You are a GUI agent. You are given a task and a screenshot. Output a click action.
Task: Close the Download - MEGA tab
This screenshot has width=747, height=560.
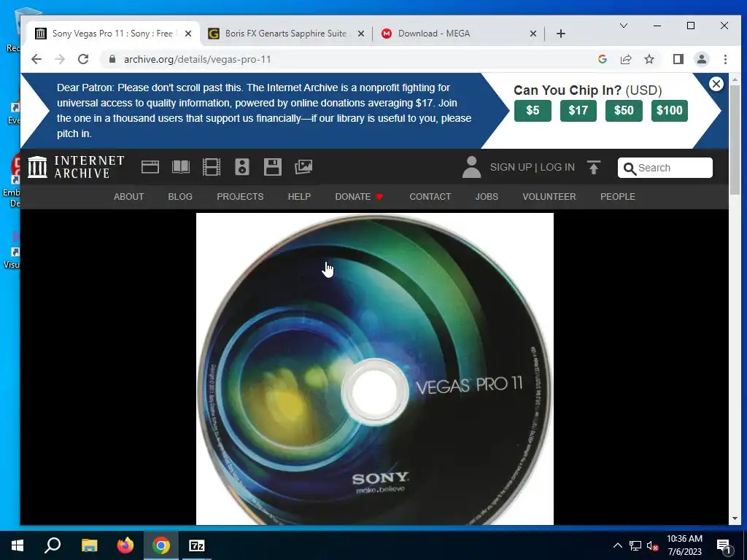533,34
